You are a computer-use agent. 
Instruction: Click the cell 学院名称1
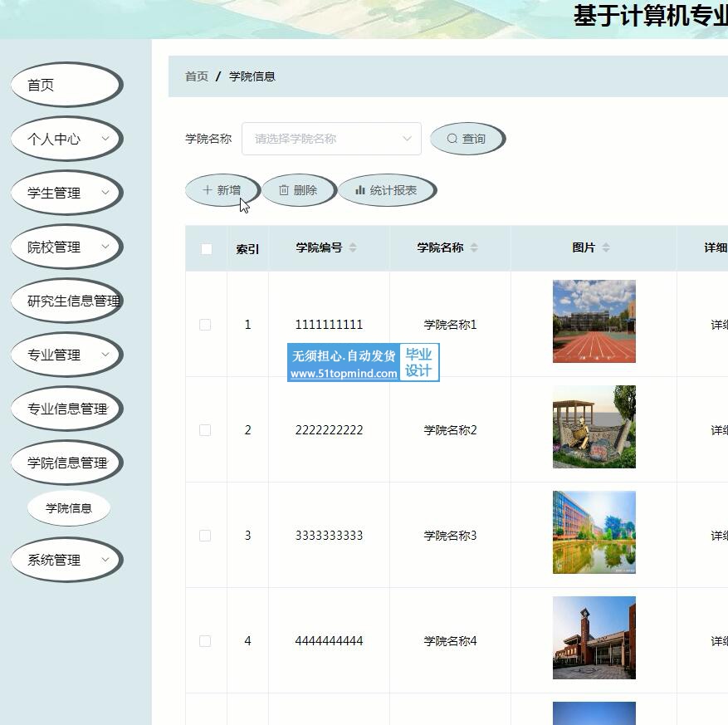coord(451,325)
